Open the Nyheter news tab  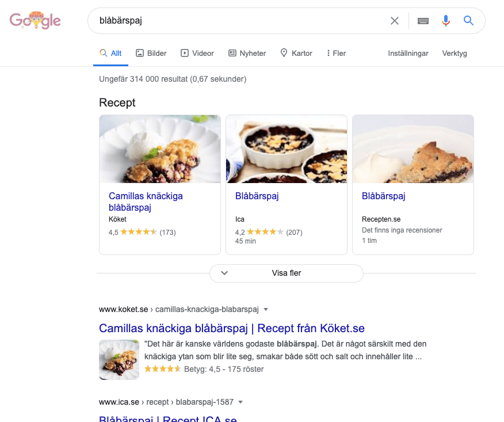tap(247, 53)
